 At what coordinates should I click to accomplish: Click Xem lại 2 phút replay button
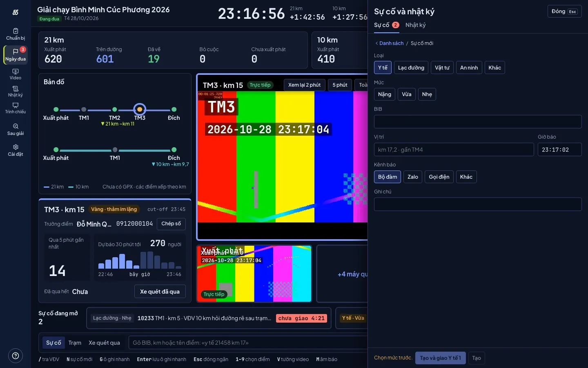tap(305, 85)
